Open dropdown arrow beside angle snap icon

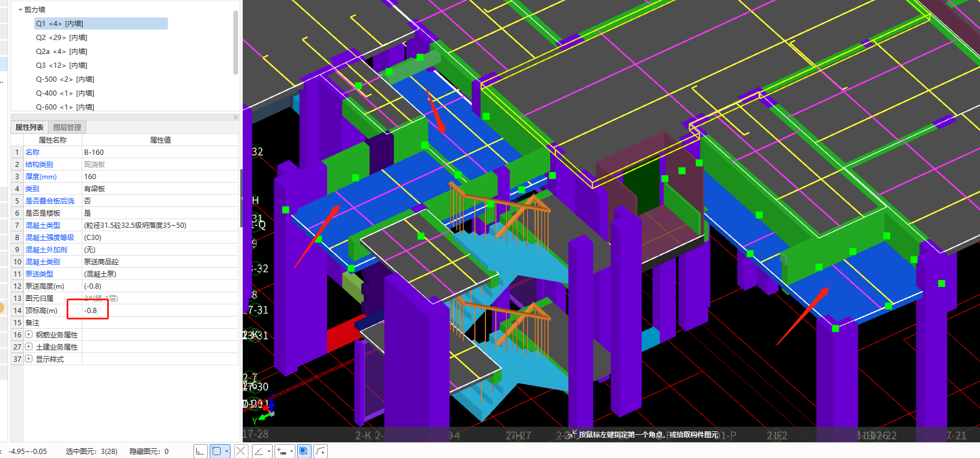click(x=269, y=451)
